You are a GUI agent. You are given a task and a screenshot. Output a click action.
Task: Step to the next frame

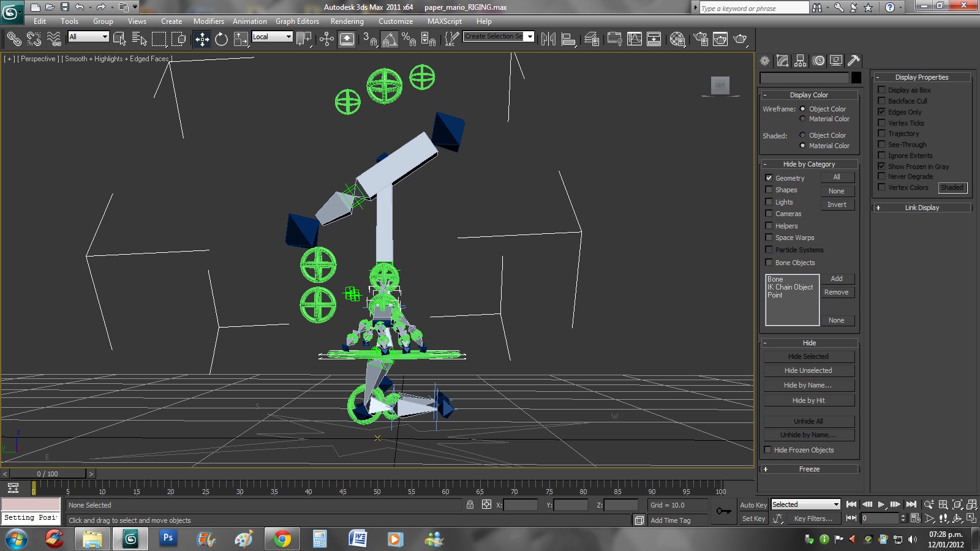coord(895,504)
